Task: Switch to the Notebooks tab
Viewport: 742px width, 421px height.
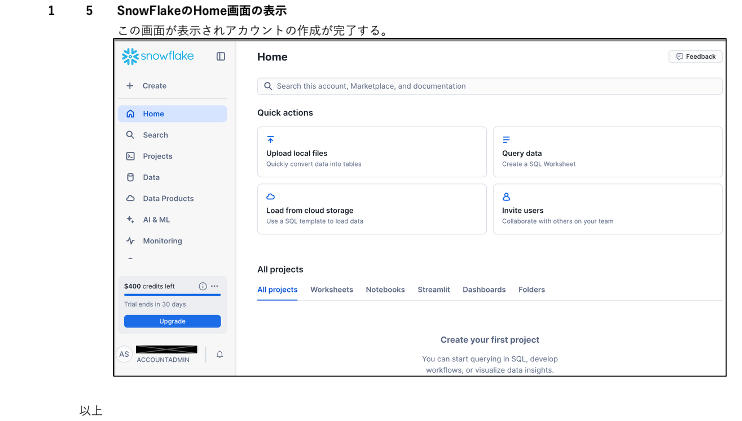Action: tap(385, 289)
